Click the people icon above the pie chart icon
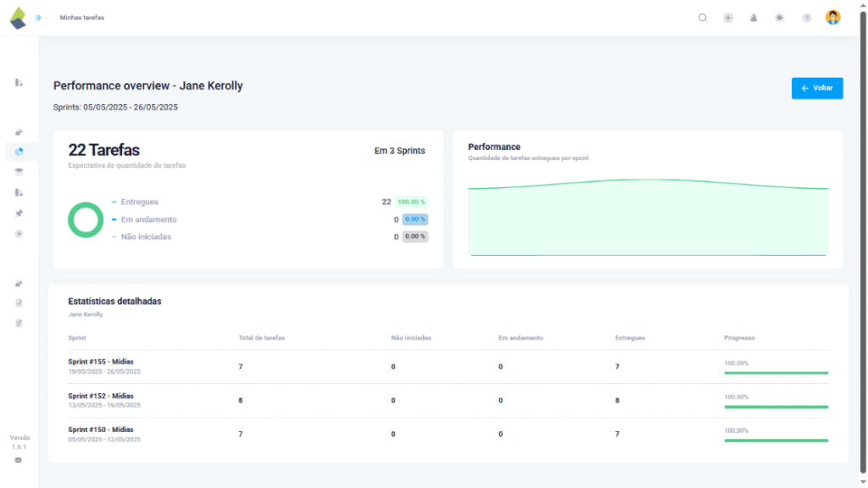 (19, 132)
